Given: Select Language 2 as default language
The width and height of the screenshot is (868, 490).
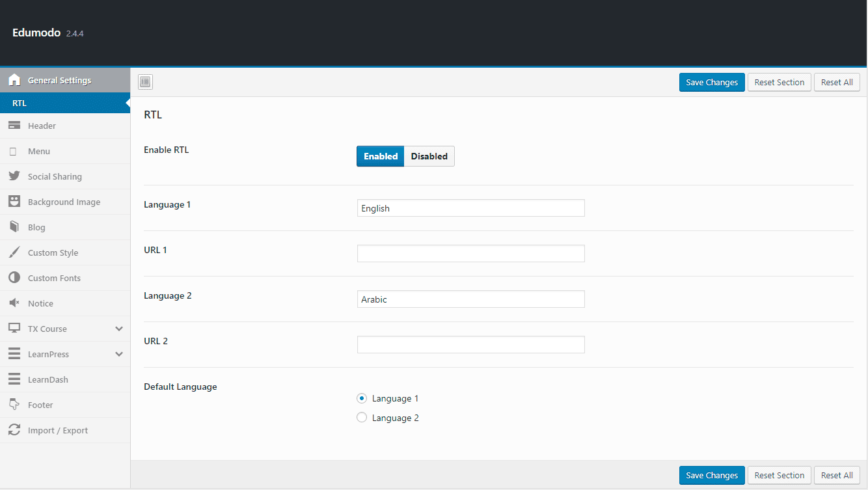Looking at the screenshot, I should (362, 418).
